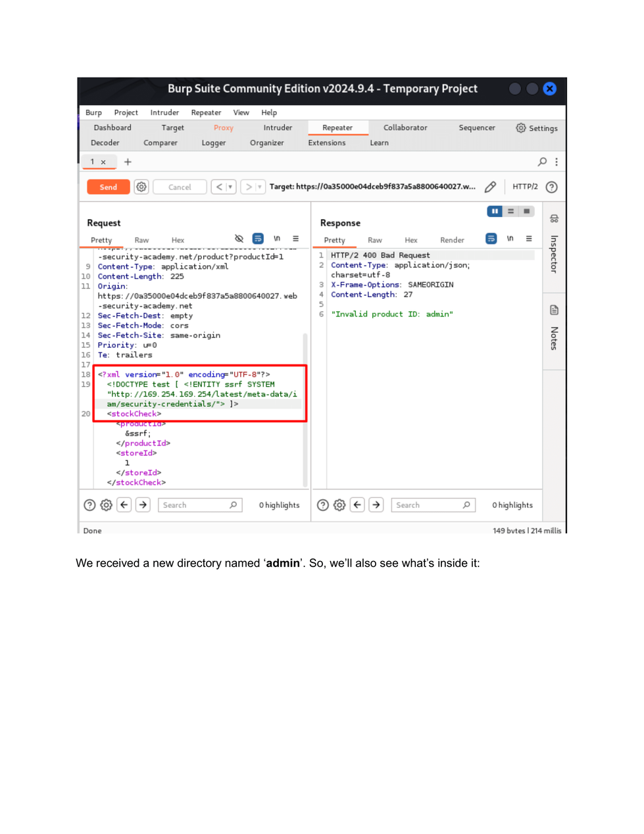644x834 pixels.
Task: Select Response Hex view tab
Action: pos(411,240)
